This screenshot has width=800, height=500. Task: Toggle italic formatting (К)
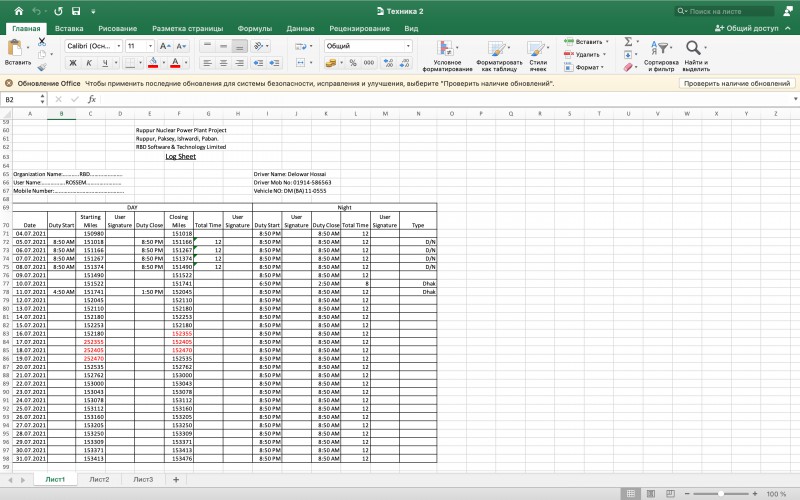(x=89, y=63)
